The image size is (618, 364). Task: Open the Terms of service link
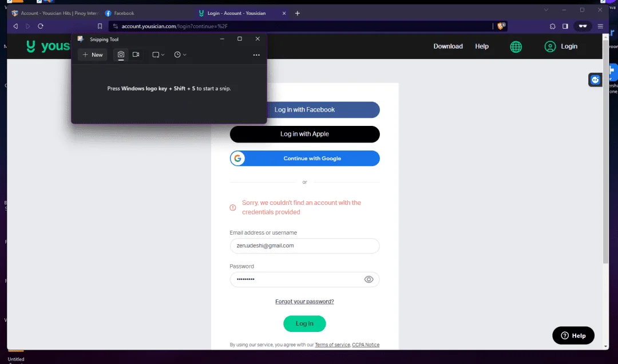pos(332,345)
